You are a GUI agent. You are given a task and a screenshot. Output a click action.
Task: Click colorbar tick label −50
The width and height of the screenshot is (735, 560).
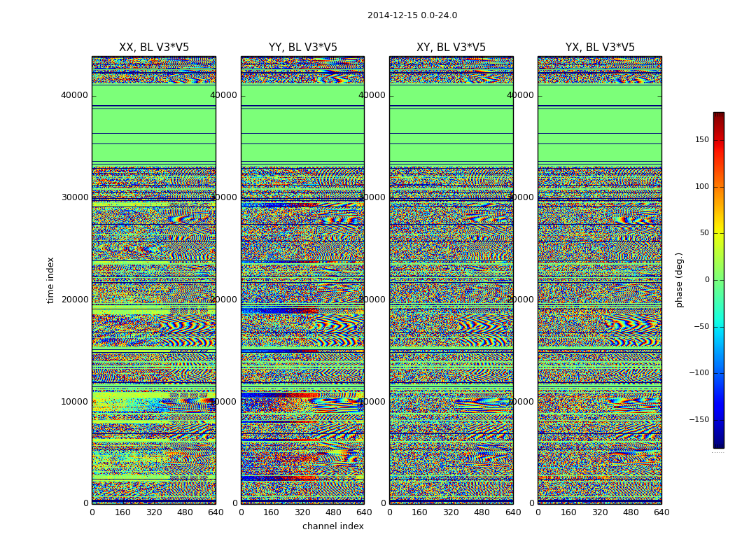(701, 326)
